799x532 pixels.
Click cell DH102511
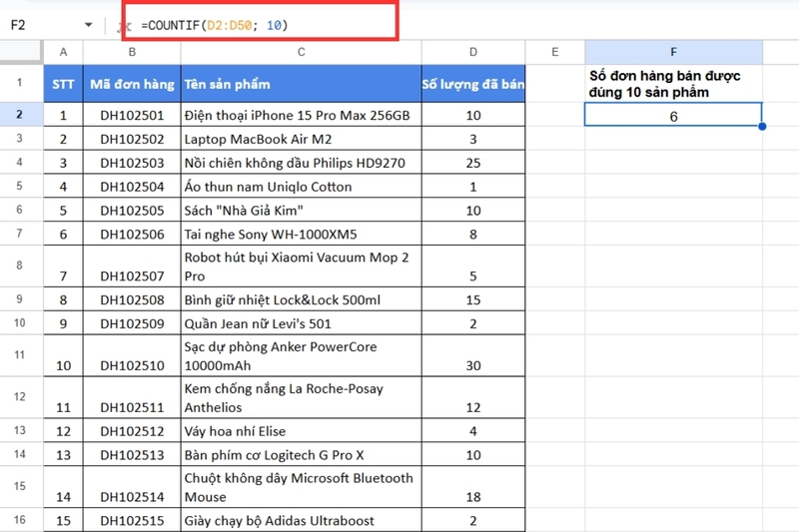click(x=132, y=397)
